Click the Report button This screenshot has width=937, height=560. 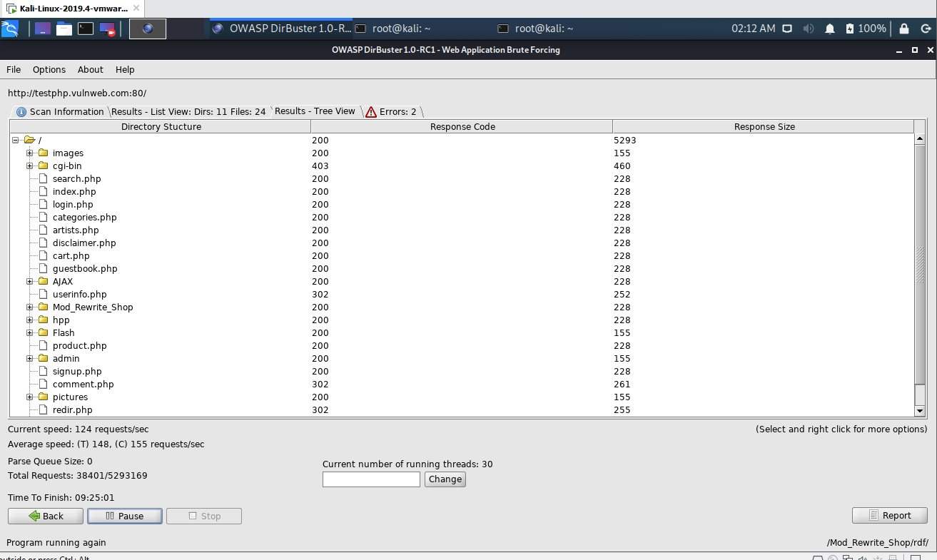(890, 515)
